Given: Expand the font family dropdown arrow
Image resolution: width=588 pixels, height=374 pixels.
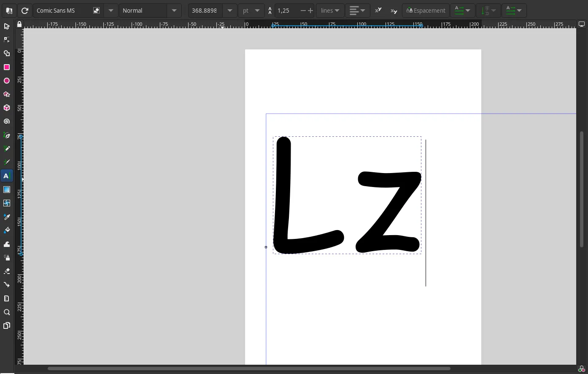Looking at the screenshot, I should [111, 11].
